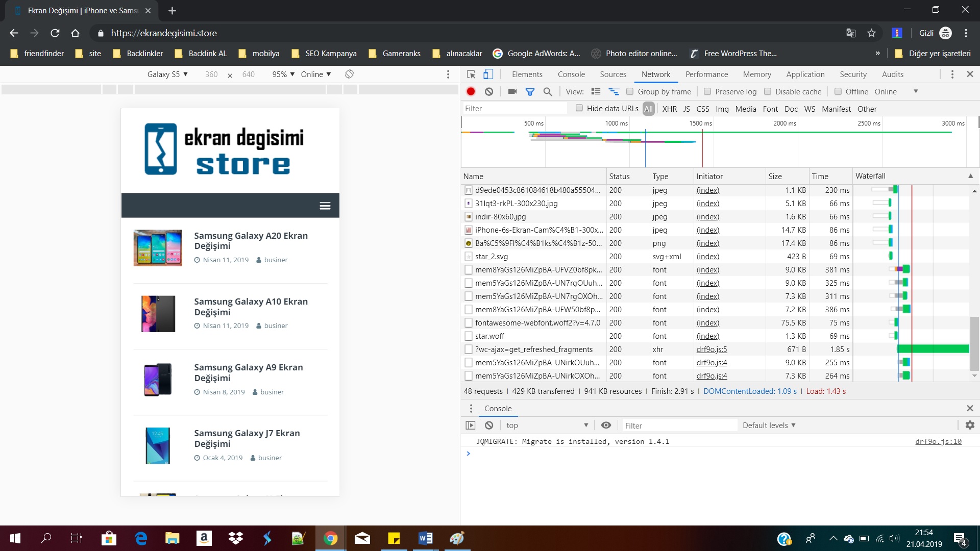
Task: Click the record network log button
Action: pos(471,91)
